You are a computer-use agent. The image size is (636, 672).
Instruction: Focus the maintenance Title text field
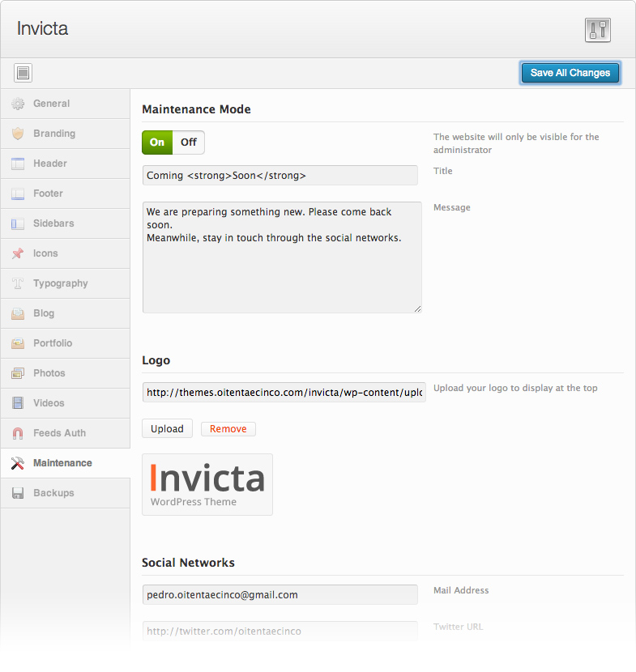pyautogui.click(x=280, y=176)
